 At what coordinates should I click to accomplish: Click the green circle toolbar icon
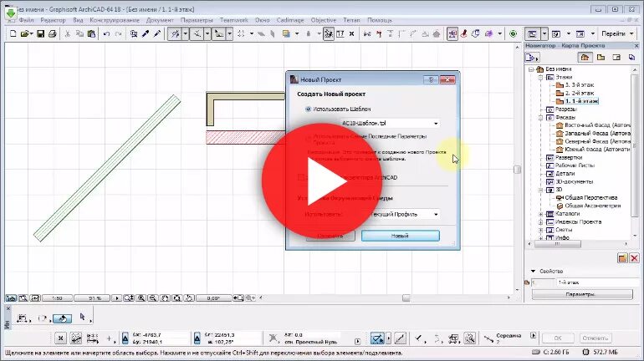tap(513, 33)
